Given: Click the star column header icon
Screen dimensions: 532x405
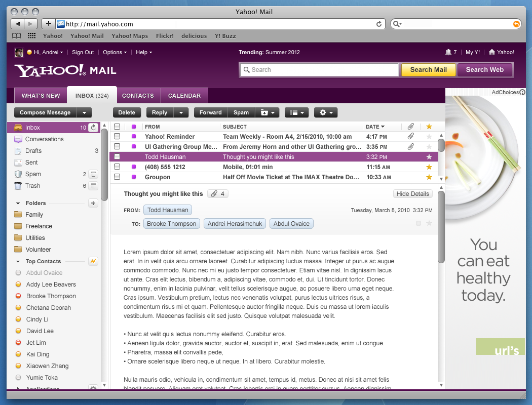Looking at the screenshot, I should tap(429, 127).
